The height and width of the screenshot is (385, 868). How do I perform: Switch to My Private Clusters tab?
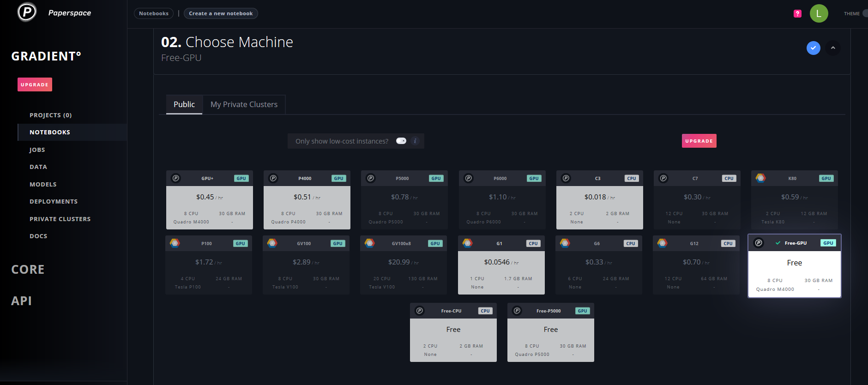point(244,104)
